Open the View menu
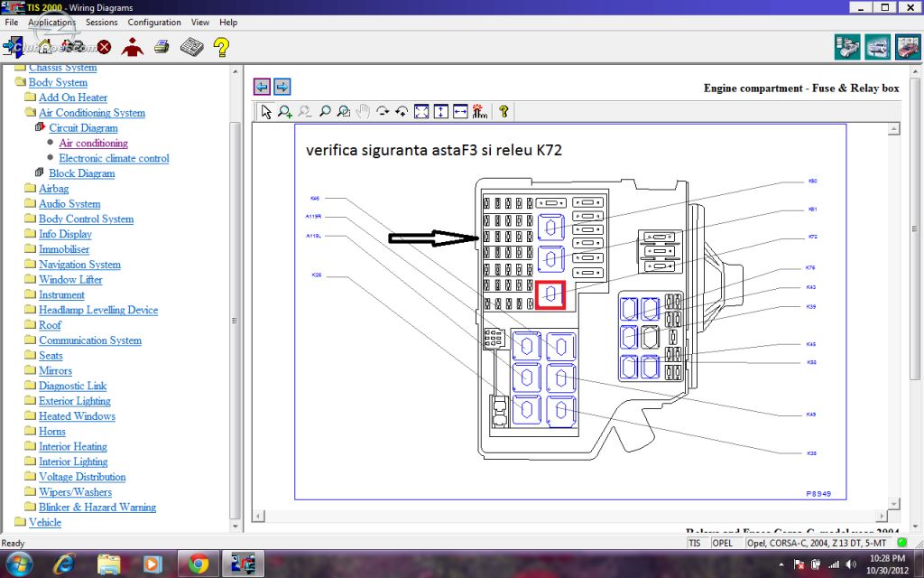The height and width of the screenshot is (578, 924). [199, 22]
